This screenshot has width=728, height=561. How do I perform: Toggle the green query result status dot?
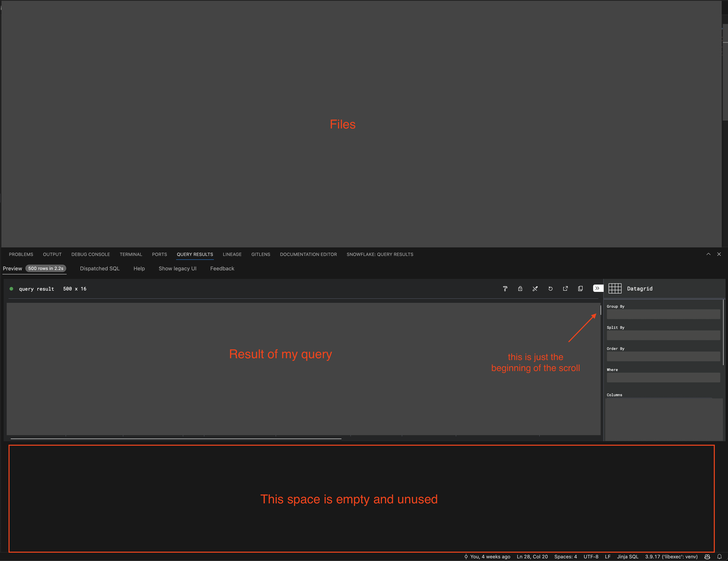12,289
